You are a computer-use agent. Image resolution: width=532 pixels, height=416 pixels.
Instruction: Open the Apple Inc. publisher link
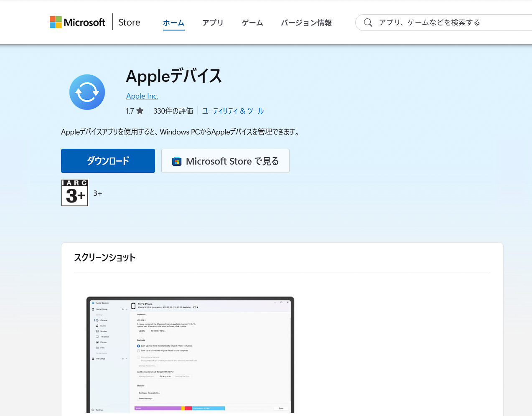142,96
